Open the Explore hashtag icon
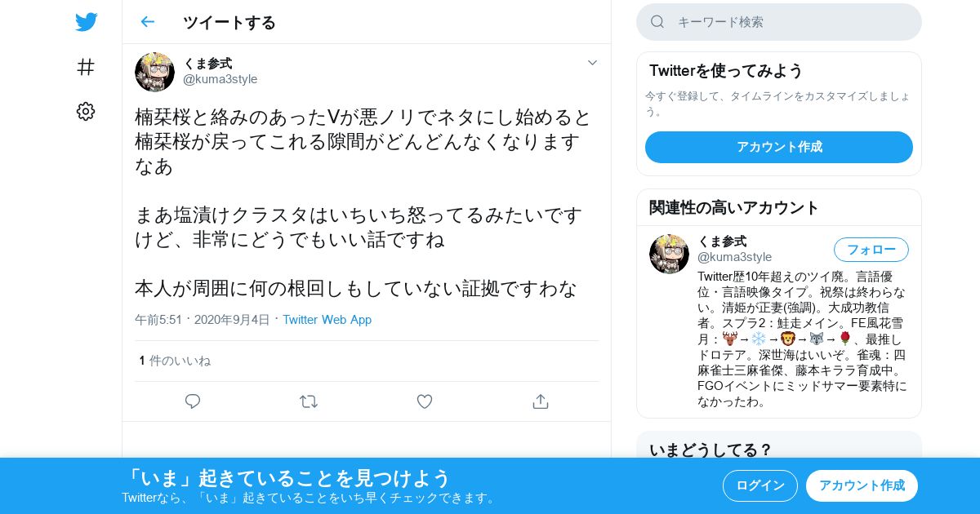This screenshot has height=514, width=980. click(86, 67)
